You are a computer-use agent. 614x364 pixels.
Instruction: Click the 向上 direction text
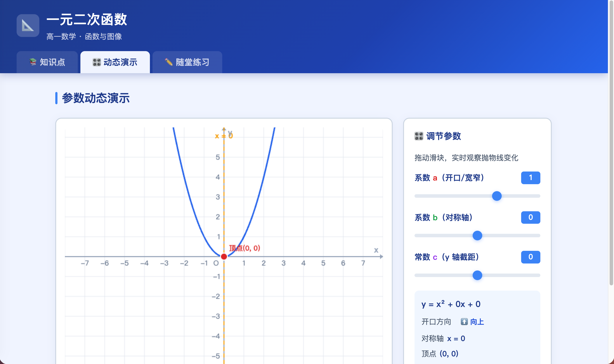477,322
